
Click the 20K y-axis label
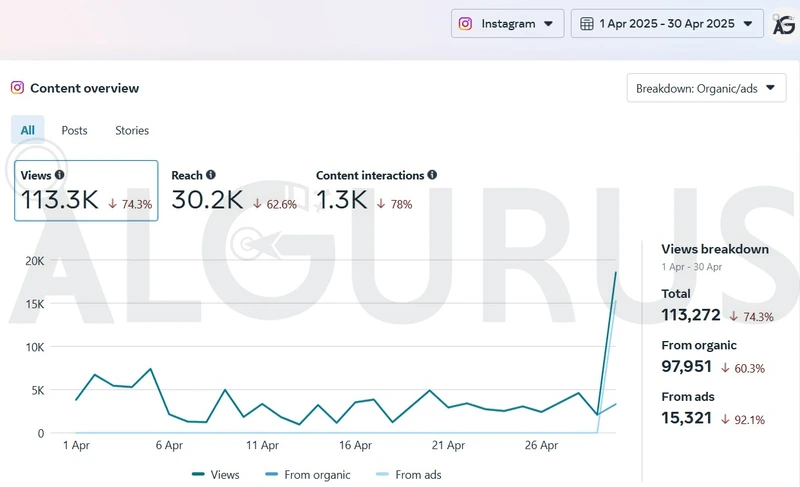coord(35,261)
